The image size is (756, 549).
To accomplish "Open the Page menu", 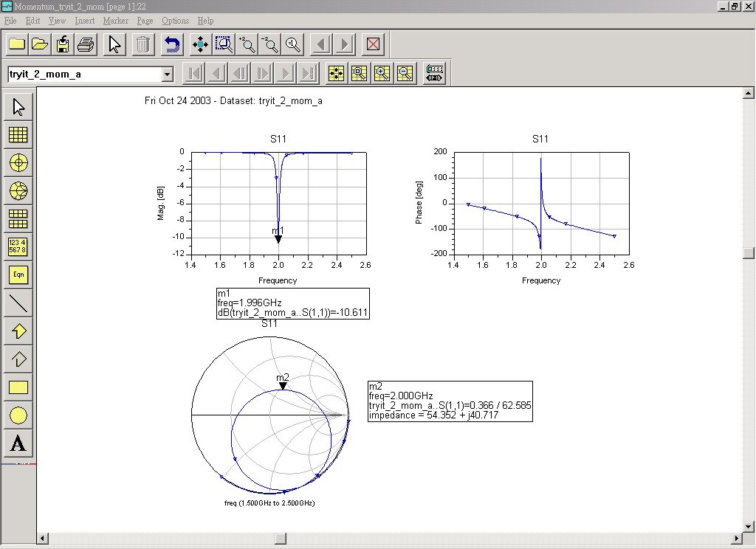I will [x=145, y=21].
